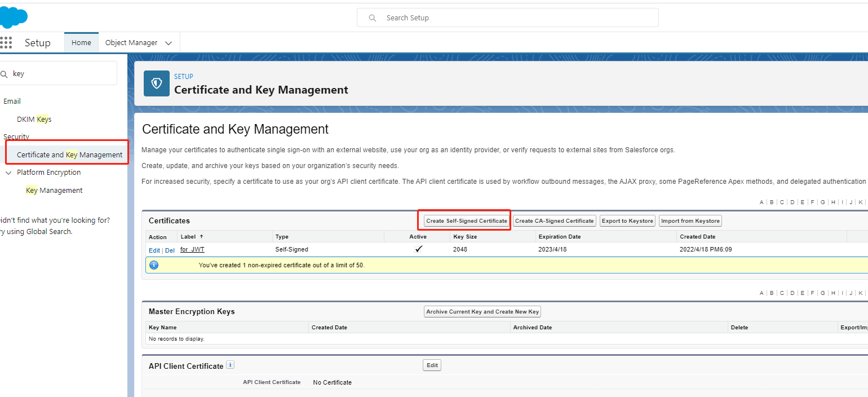Screen dimensions: 868x397
Task: Click inside the Search Setup input field
Action: (x=507, y=17)
